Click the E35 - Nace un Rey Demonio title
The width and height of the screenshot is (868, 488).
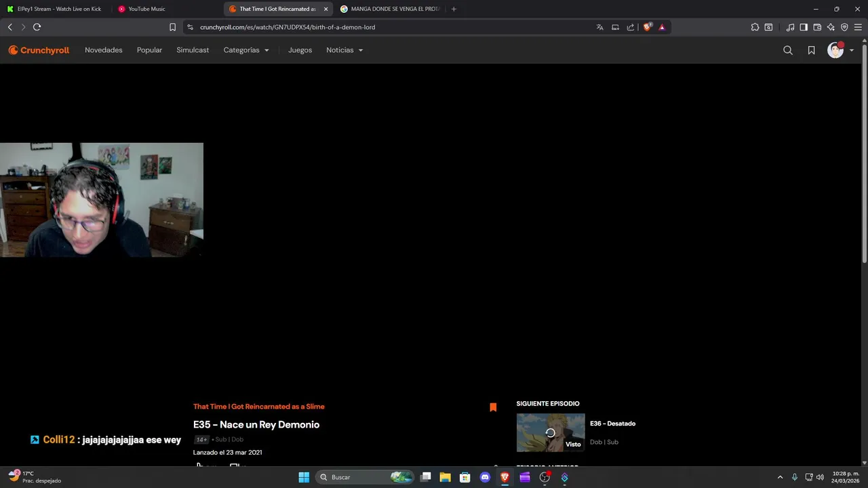(x=256, y=424)
